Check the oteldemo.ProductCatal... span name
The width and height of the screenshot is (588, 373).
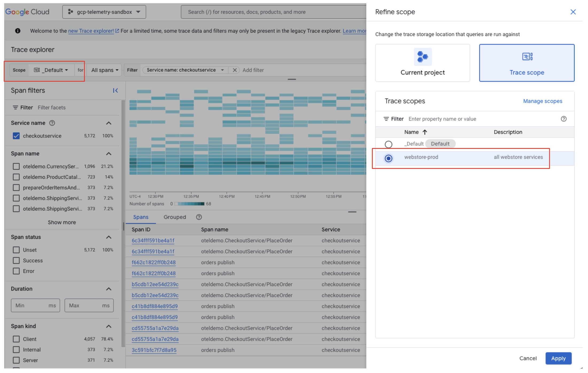tap(16, 177)
